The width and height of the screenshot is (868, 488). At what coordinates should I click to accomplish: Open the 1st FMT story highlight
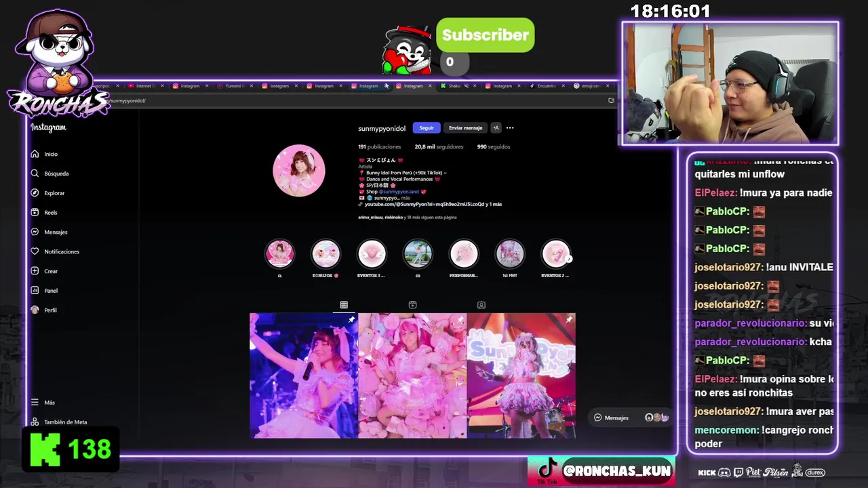coord(510,254)
